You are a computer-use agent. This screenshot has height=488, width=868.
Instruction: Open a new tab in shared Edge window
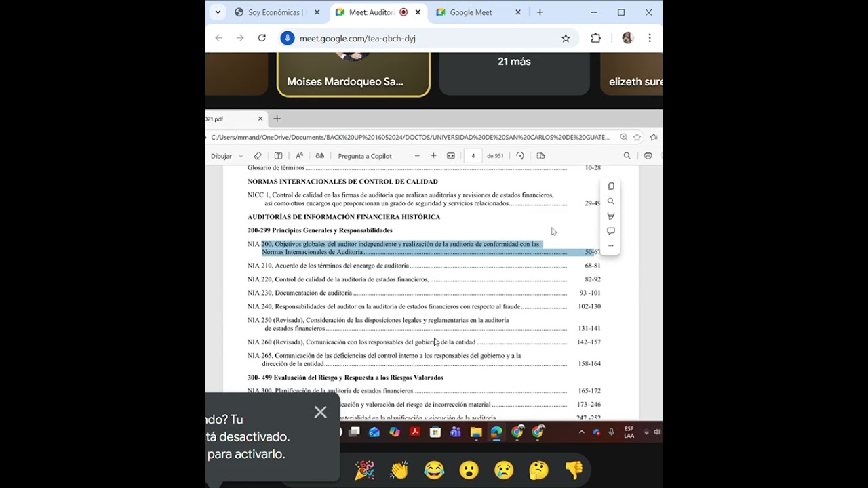(x=277, y=119)
